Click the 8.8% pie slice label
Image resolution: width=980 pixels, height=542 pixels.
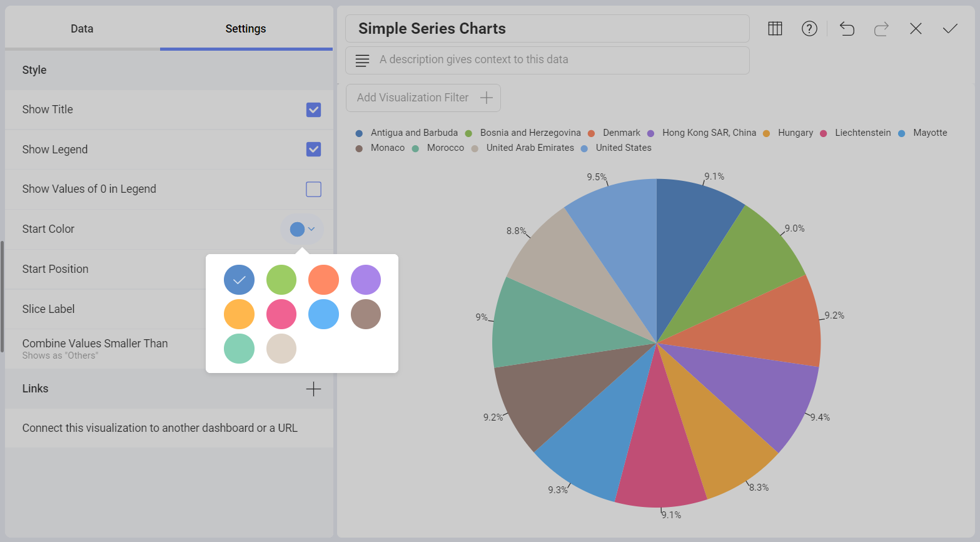click(x=517, y=231)
